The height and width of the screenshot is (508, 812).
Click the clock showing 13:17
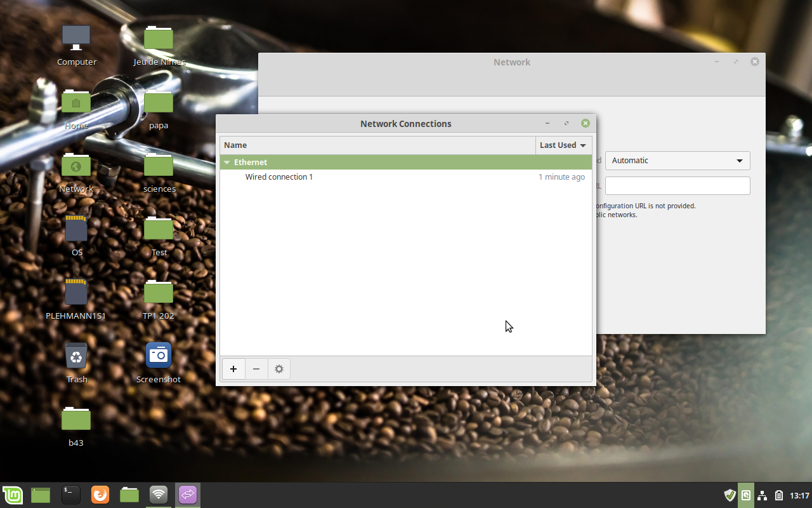click(x=799, y=495)
